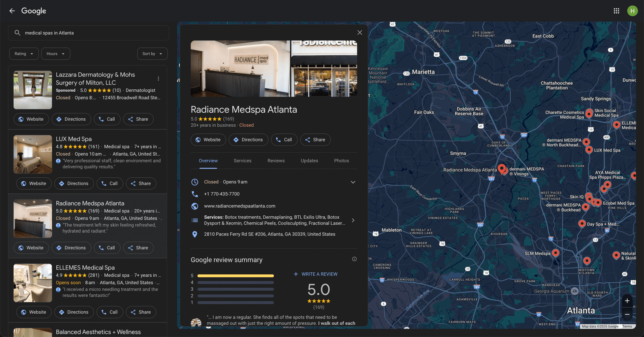Open the ELLEMES Medical Spa listing title

click(x=85, y=267)
